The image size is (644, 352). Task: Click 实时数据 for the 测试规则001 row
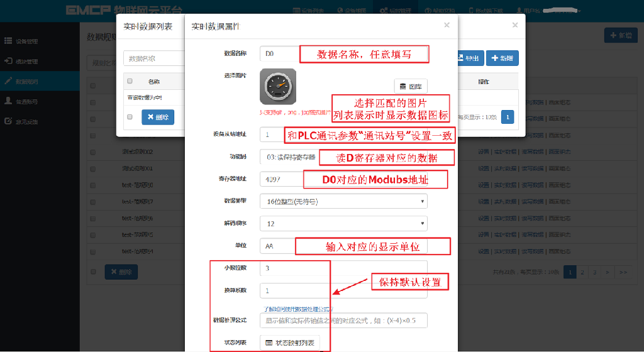coord(505,168)
